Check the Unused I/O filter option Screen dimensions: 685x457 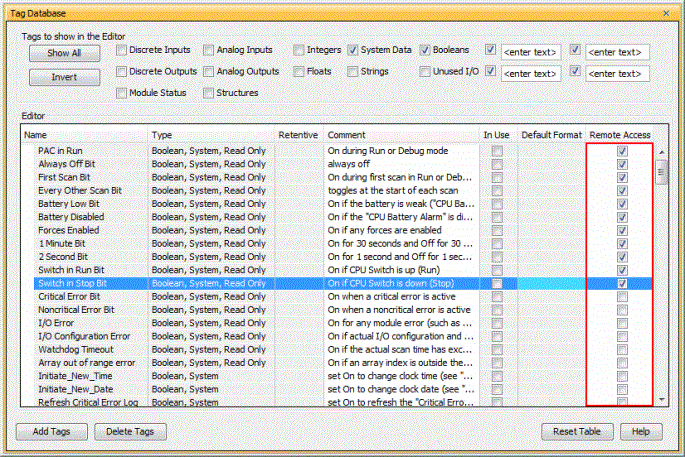426,71
